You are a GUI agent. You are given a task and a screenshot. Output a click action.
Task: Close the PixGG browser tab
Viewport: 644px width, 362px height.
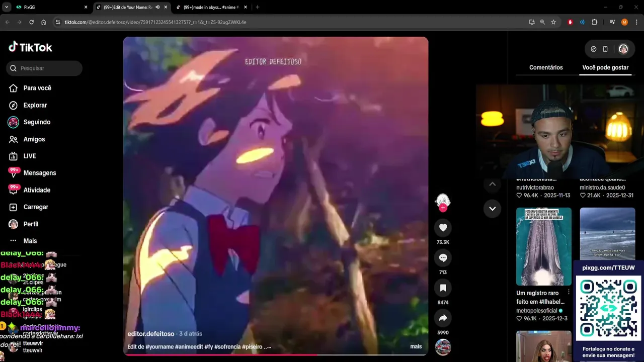[x=86, y=7]
